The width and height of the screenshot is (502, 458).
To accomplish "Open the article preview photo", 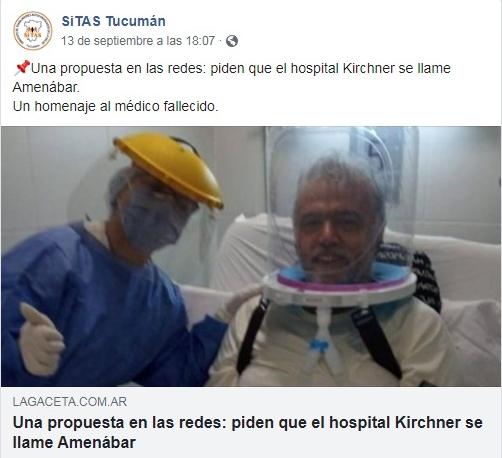I will 251,256.
